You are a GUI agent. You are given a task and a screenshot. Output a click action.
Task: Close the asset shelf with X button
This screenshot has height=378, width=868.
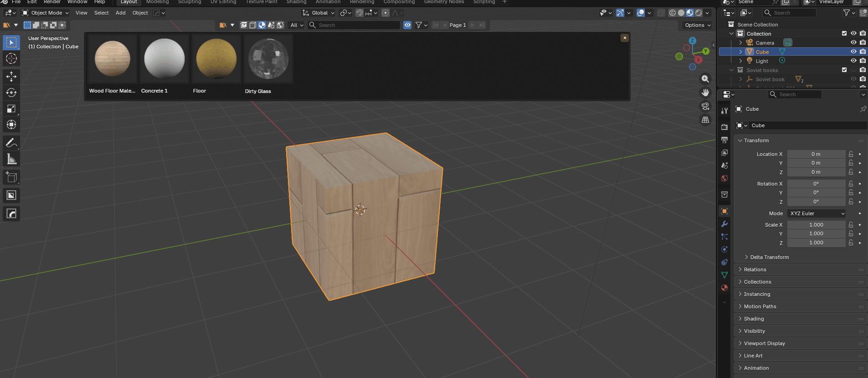coord(625,38)
